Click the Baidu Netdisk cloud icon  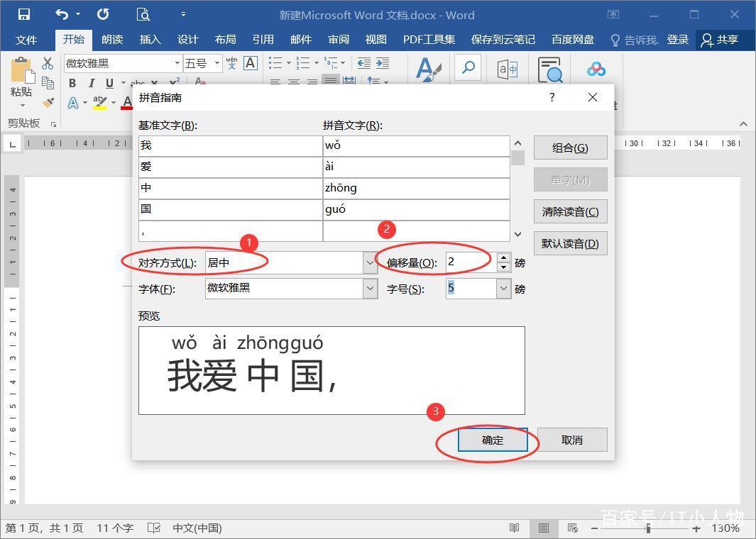(x=596, y=70)
